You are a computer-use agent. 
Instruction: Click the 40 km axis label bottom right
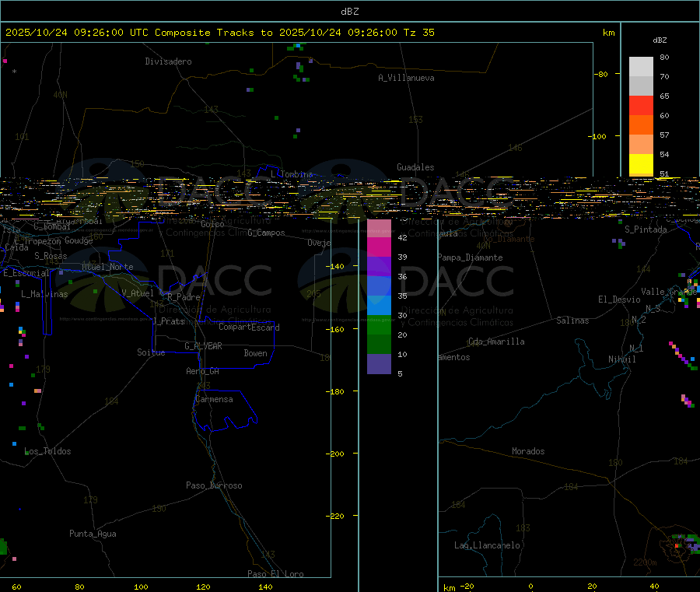click(x=654, y=587)
